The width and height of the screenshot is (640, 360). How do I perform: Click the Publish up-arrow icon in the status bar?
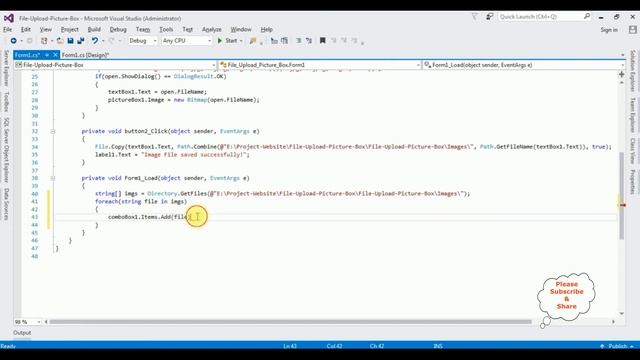coord(602,346)
